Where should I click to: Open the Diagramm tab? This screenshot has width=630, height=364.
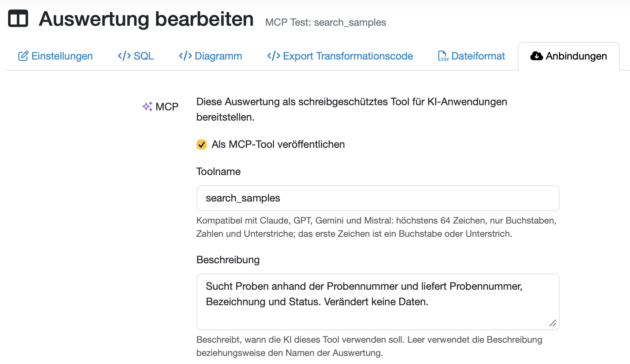click(210, 56)
